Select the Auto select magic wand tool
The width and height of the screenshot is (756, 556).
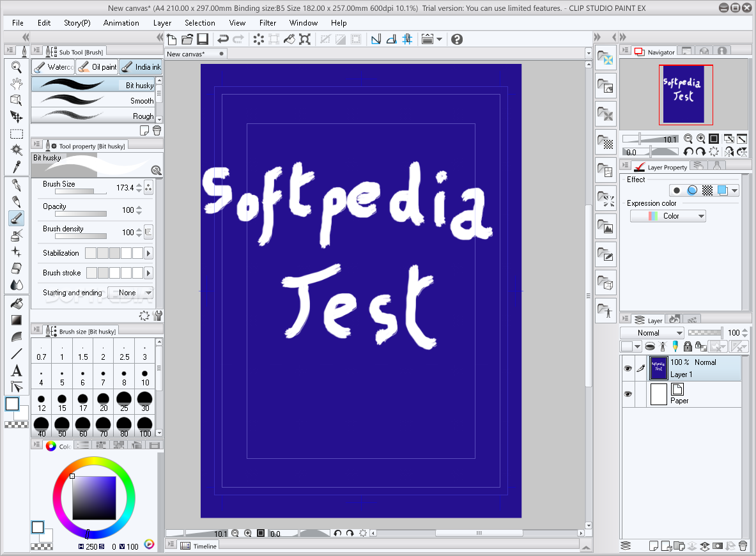[x=17, y=150]
